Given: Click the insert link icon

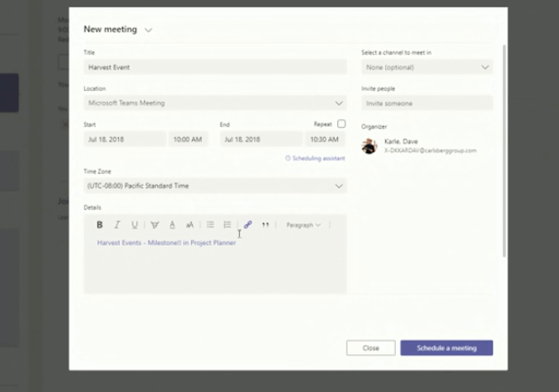Looking at the screenshot, I should [x=248, y=225].
